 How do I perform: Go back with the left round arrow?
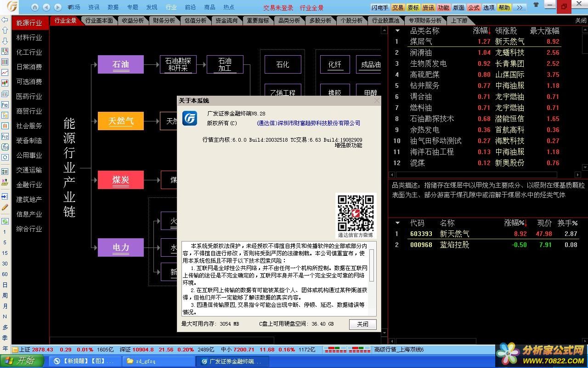(x=46, y=7)
